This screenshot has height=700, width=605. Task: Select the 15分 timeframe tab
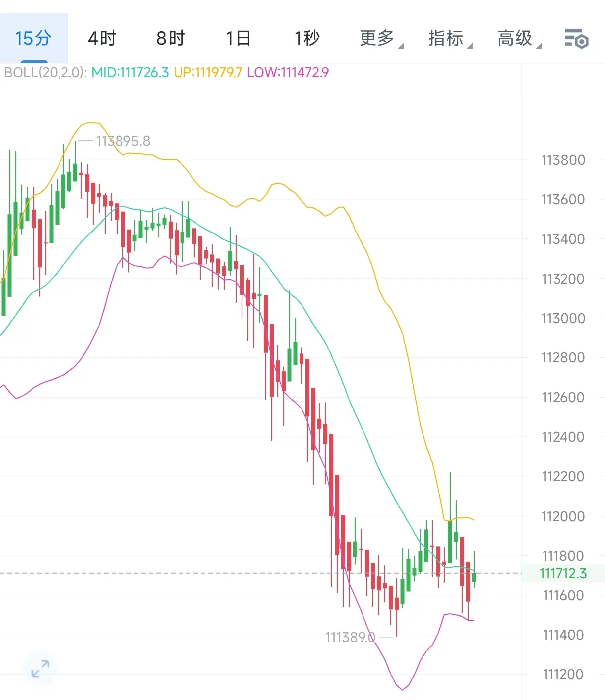point(33,38)
